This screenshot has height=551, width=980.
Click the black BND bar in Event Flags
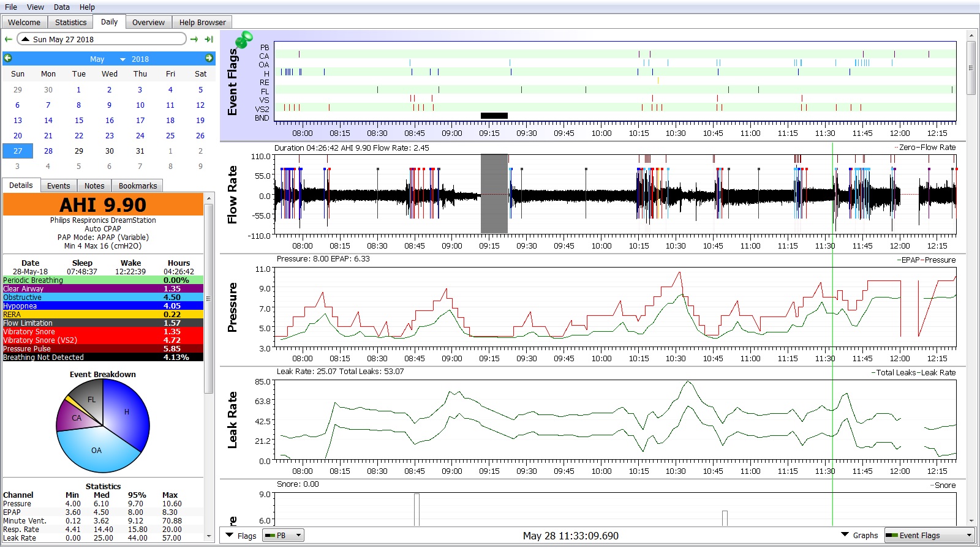494,116
